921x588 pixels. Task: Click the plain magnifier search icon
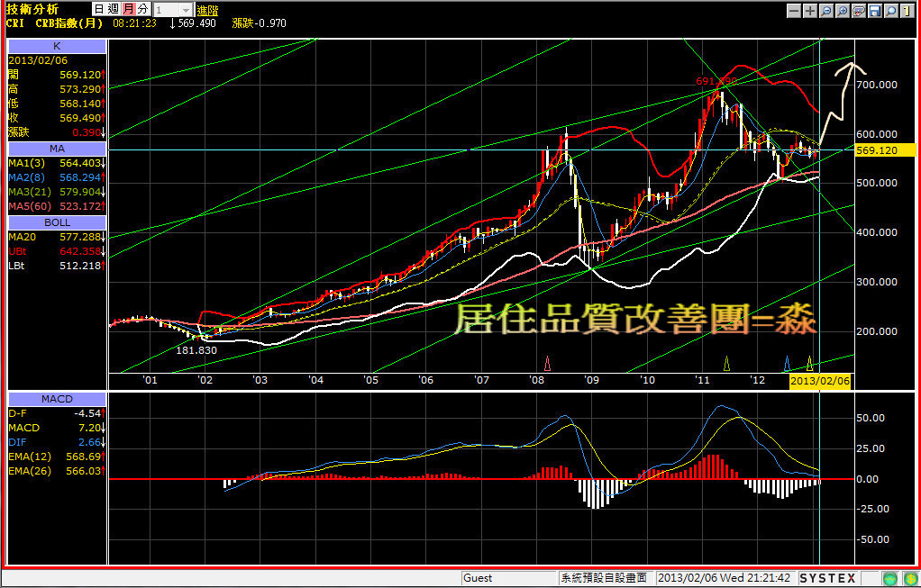[890, 11]
